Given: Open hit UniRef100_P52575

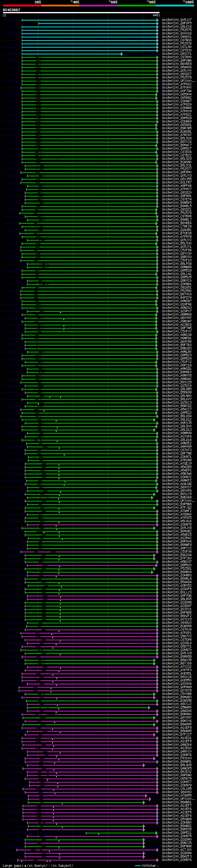Looking at the screenshot, I should click(x=177, y=30).
